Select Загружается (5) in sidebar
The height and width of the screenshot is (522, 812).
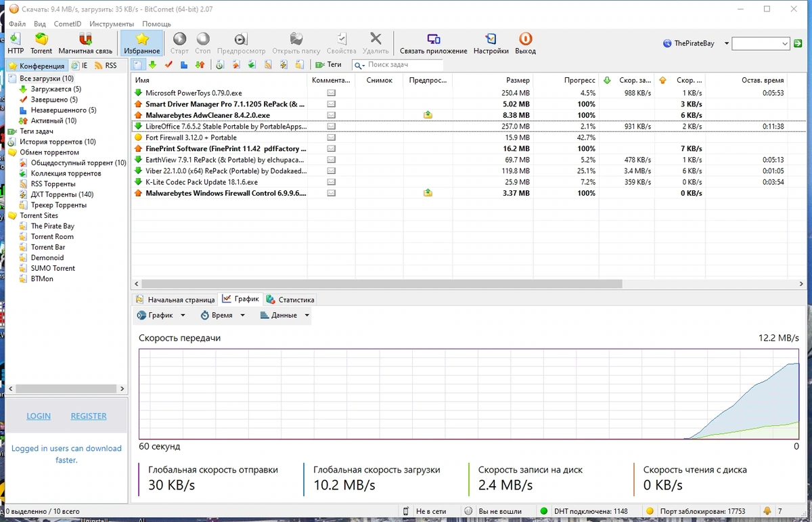pos(55,89)
